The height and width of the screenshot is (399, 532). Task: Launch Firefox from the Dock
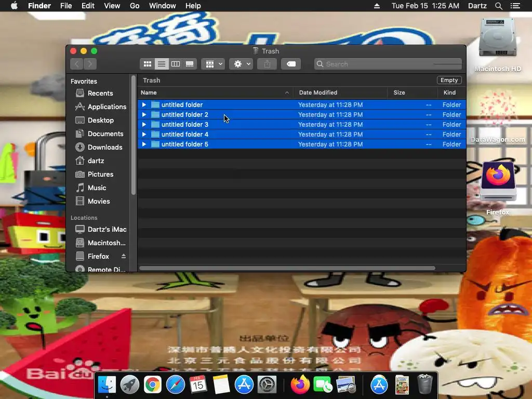pos(300,385)
